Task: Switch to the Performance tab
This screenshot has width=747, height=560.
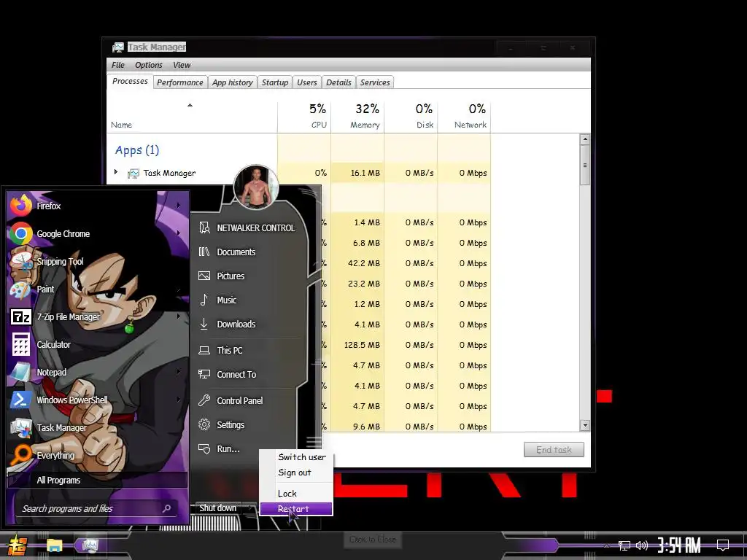Action: (x=180, y=82)
